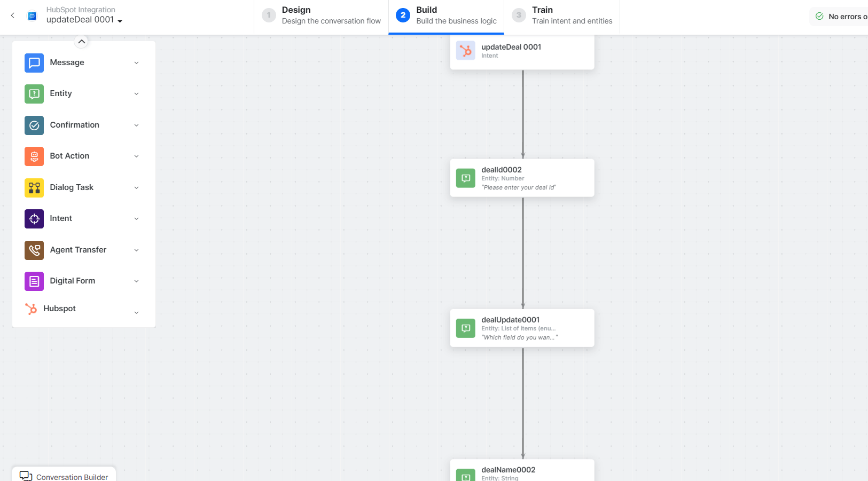This screenshot has height=481, width=868.
Task: Select the green Entity node icon
Action: [34, 94]
